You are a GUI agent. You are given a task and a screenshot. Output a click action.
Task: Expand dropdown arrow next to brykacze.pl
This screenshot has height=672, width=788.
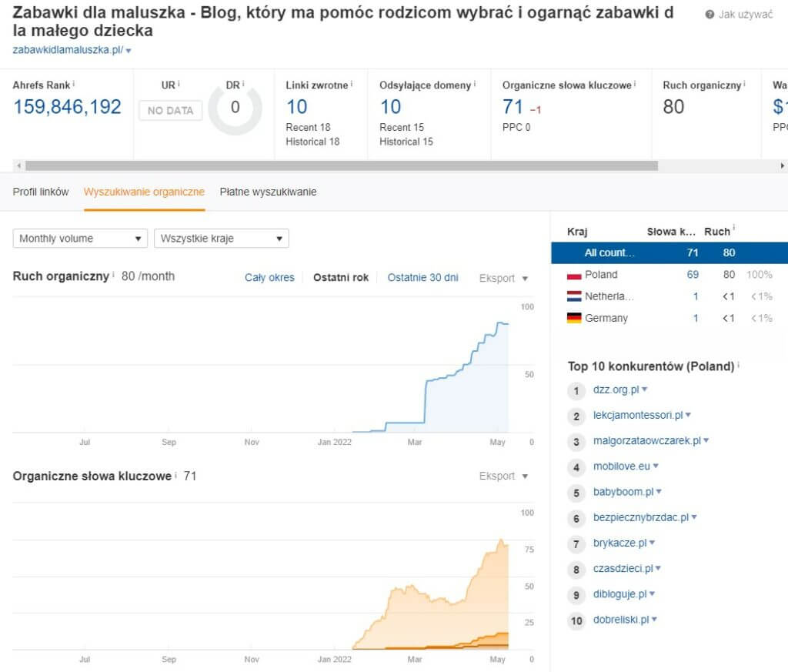(652, 543)
